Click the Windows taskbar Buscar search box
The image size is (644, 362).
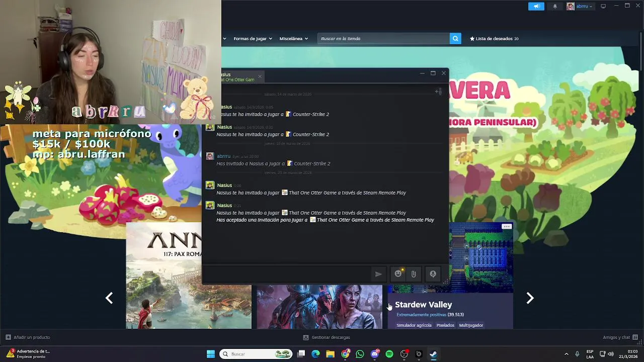(x=257, y=354)
